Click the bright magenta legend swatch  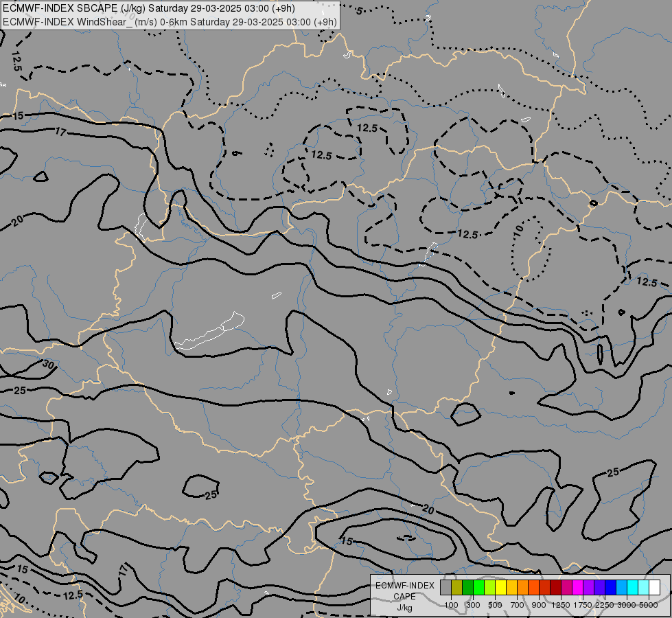(x=578, y=587)
